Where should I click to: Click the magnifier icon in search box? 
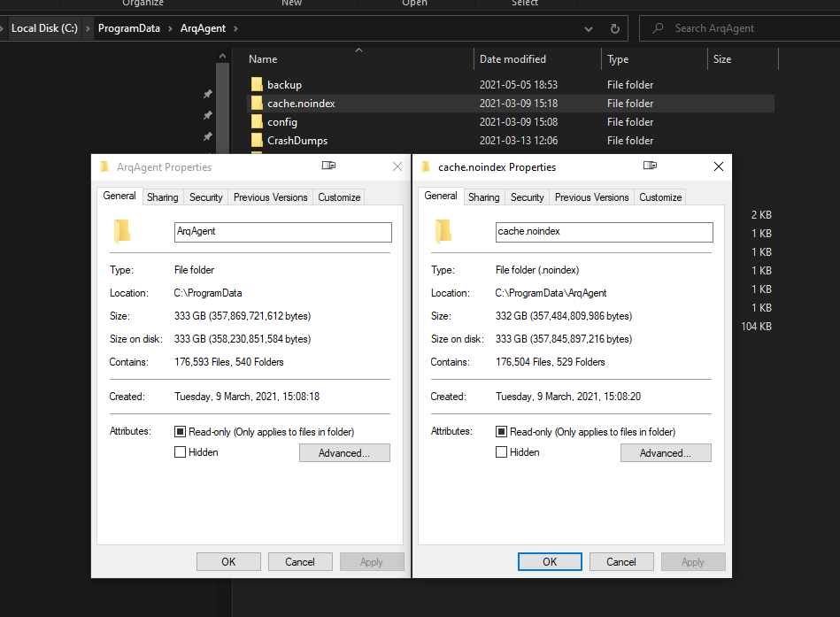pos(658,28)
